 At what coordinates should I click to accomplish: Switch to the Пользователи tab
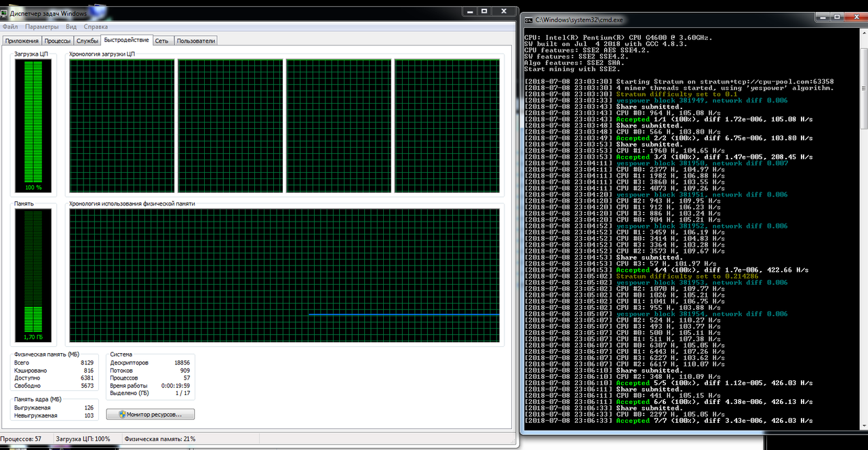pos(195,41)
